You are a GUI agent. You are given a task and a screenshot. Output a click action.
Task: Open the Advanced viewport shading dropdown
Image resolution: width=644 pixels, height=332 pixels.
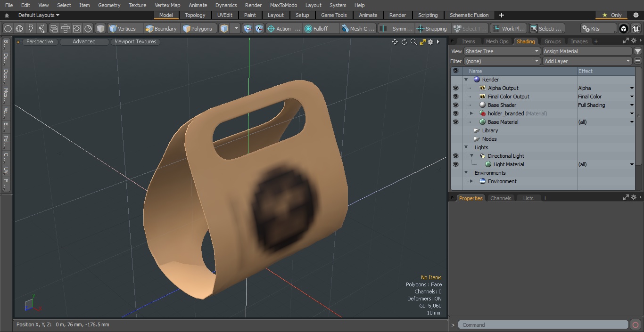(84, 42)
